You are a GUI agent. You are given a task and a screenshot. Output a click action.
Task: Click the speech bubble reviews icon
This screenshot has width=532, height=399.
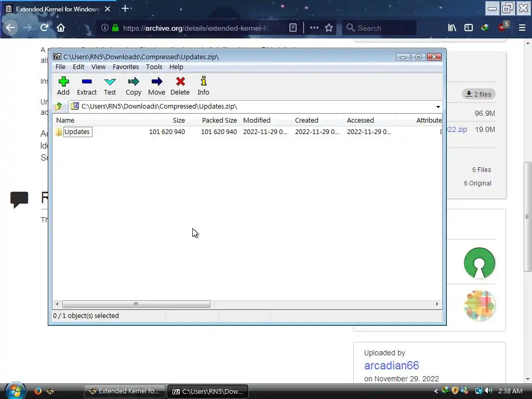coord(19,199)
